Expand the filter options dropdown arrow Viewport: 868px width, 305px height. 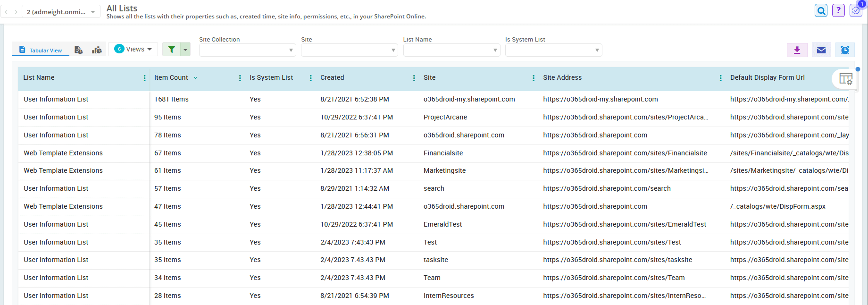pyautogui.click(x=185, y=49)
